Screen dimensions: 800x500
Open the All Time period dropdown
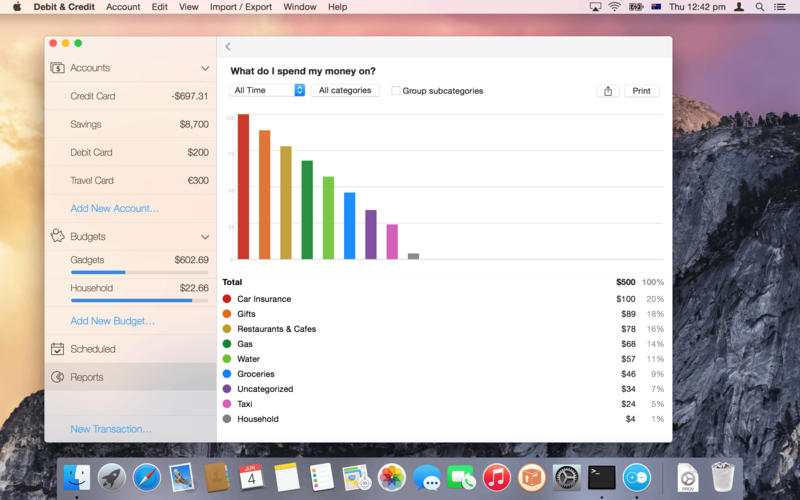tap(268, 90)
